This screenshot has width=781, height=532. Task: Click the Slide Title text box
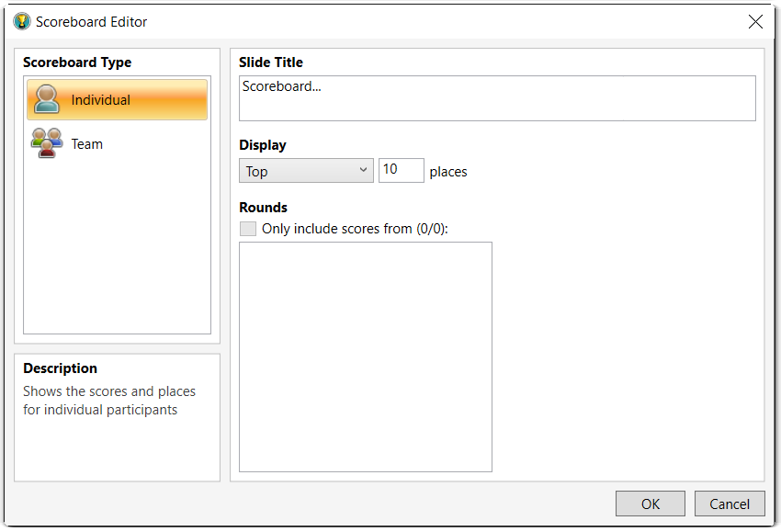pos(496,97)
